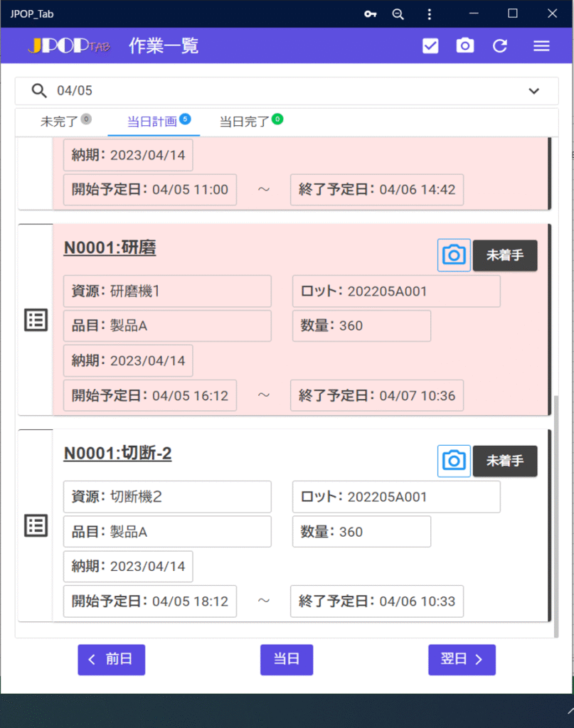Viewport: 574px width, 728px height.
Task: Switch to the 当日完了 tab
Action: (245, 122)
